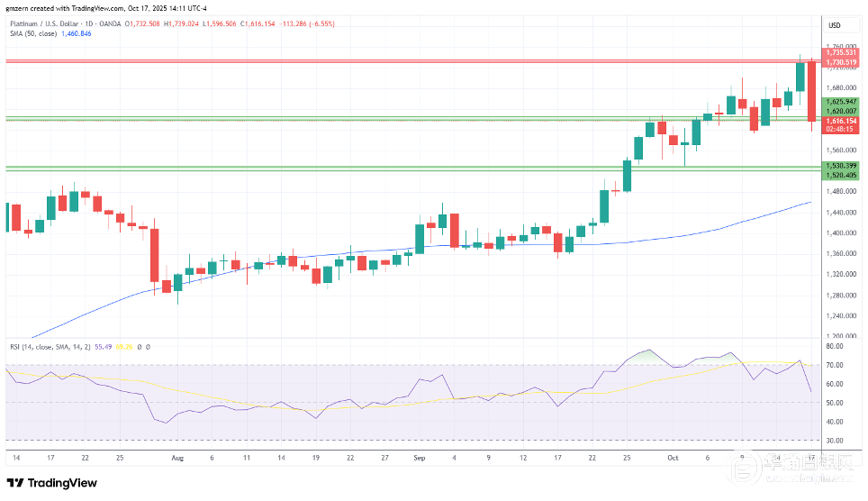
Task: Select the 1,625.947 green price label
Action: click(x=840, y=102)
